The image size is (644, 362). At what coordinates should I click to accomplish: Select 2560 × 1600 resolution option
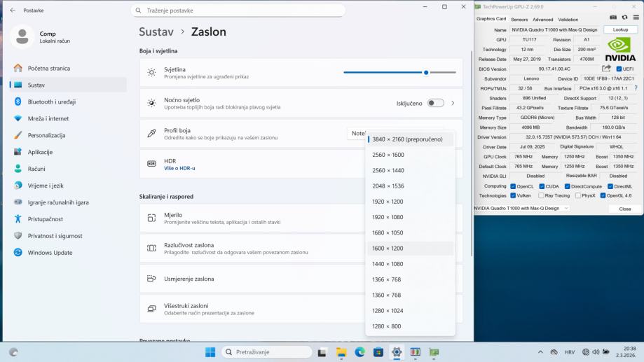tap(411, 155)
